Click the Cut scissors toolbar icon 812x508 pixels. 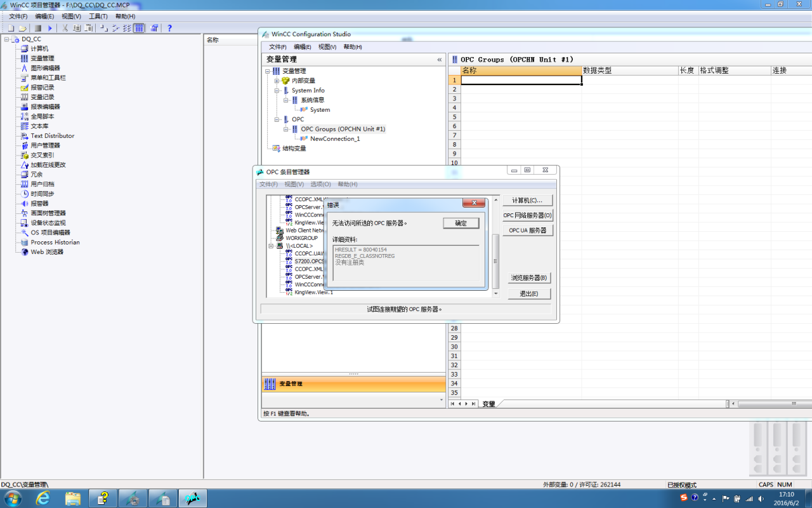[x=65, y=28]
